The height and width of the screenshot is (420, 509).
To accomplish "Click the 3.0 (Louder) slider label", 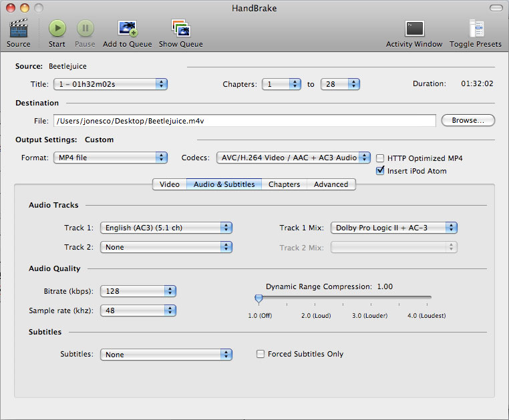I will 370,315.
